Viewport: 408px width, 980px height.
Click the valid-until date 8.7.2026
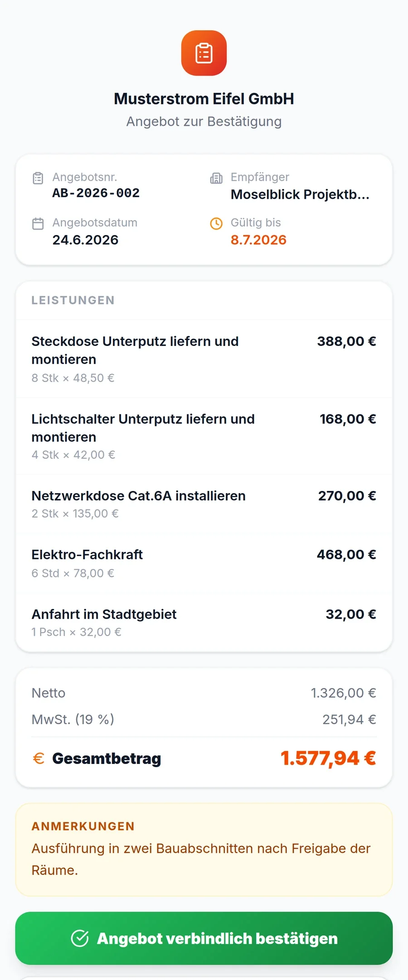pyautogui.click(x=258, y=240)
